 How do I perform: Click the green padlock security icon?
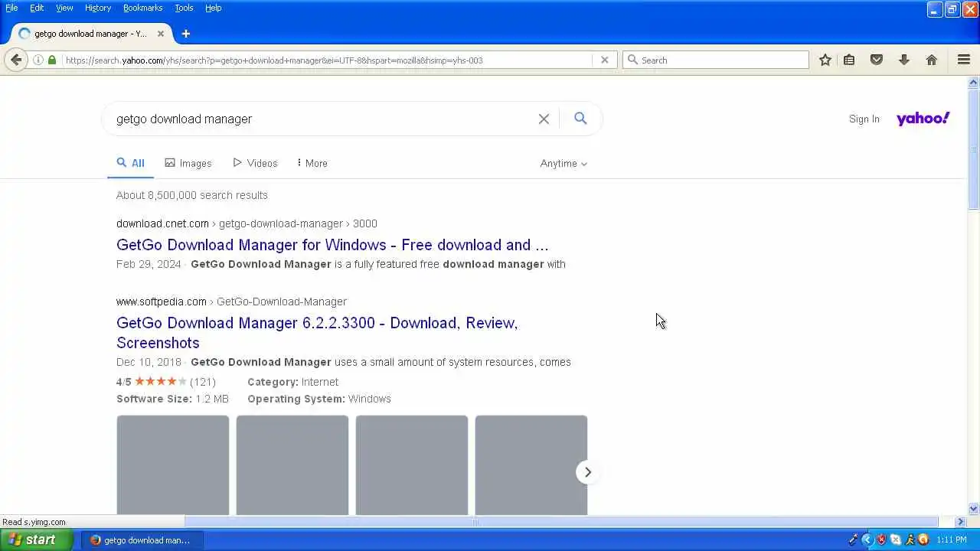(x=52, y=60)
